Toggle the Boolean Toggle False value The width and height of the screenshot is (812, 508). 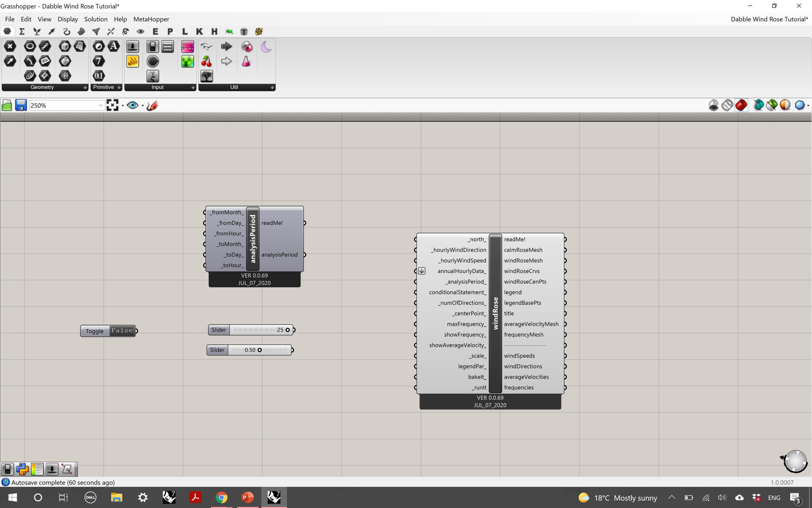(122, 331)
